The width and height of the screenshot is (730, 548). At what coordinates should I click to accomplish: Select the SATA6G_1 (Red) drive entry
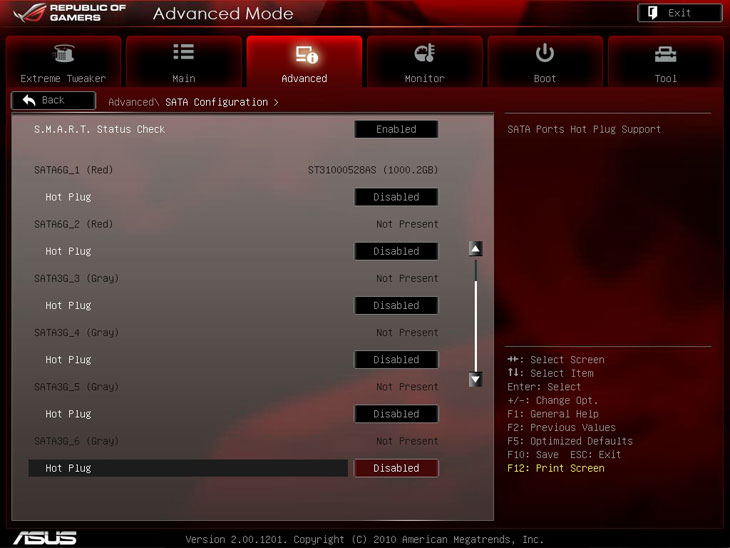pyautogui.click(x=73, y=170)
